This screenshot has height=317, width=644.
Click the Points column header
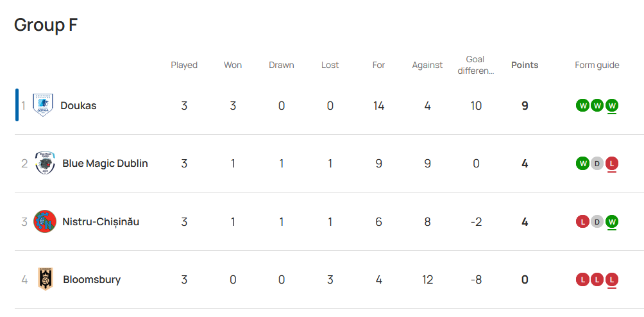click(x=525, y=65)
